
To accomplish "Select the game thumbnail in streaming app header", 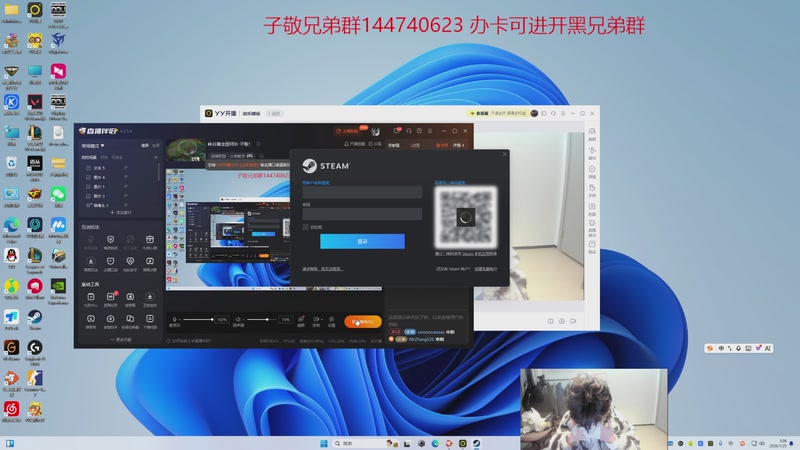I will (185, 151).
